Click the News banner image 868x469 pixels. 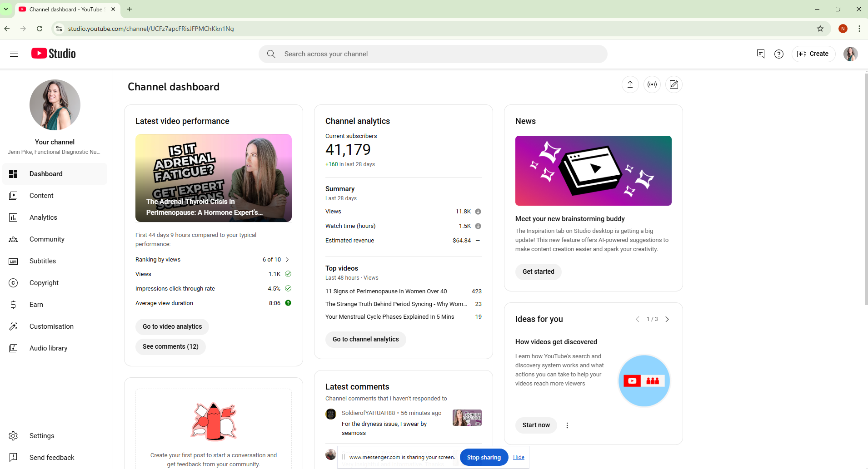(x=594, y=171)
